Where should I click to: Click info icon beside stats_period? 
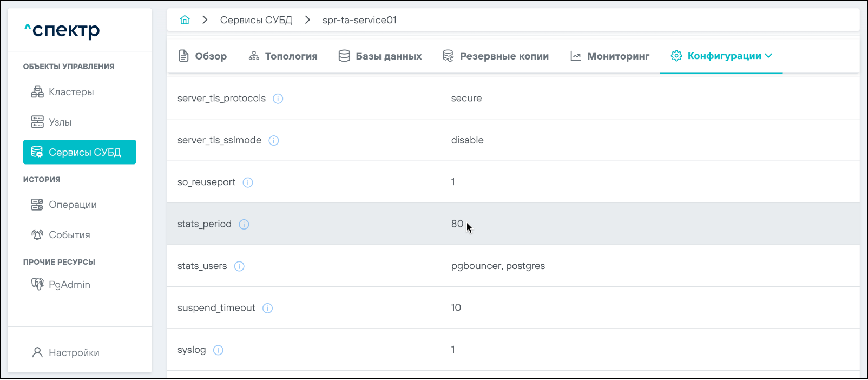tap(244, 224)
